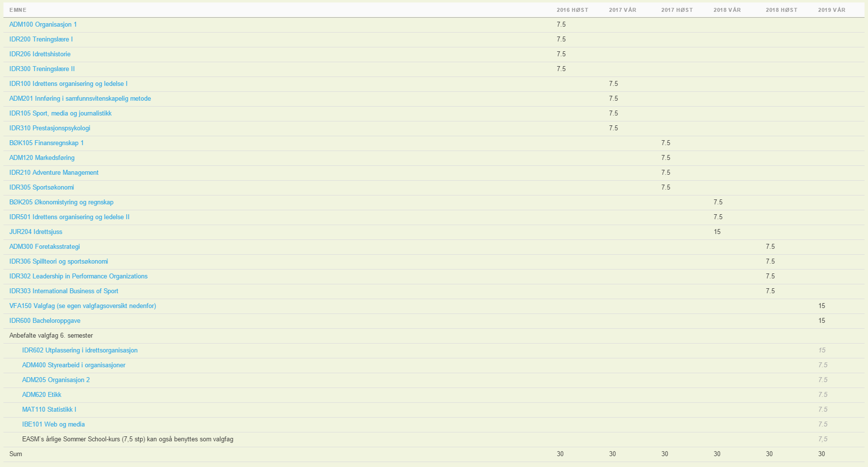This screenshot has height=467, width=868.
Task: Open IDR100 Idrettens organisering og ledelse I
Action: tap(69, 84)
